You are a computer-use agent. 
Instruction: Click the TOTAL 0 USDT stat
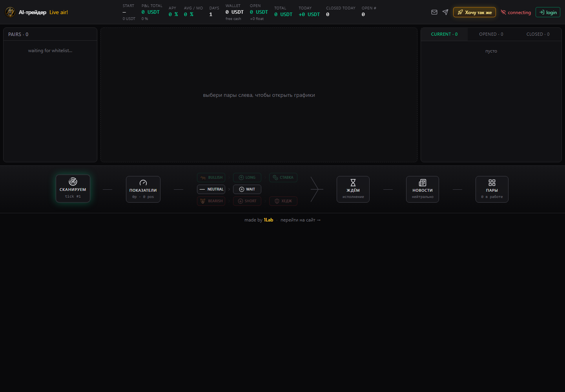[x=283, y=12]
